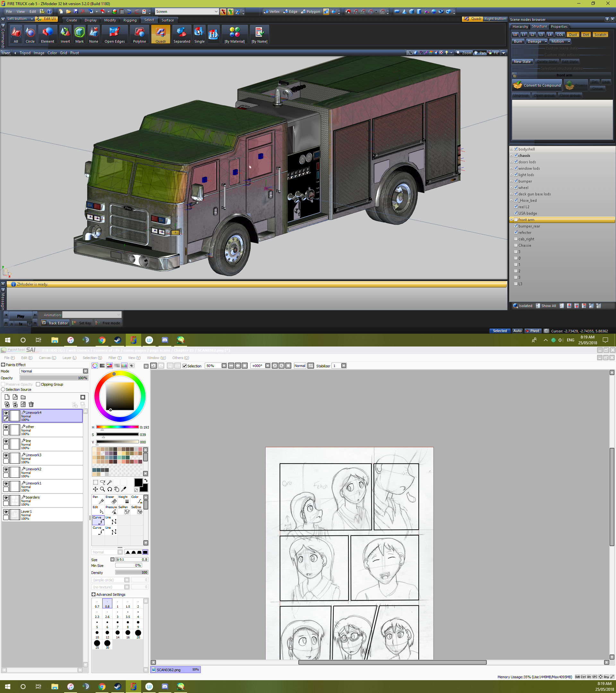Switch to the Rigging tab
Viewport: 616px width, 693px height.
click(130, 20)
